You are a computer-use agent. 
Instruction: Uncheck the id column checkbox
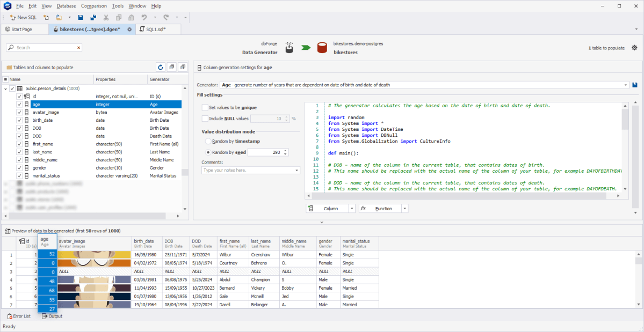pos(19,97)
